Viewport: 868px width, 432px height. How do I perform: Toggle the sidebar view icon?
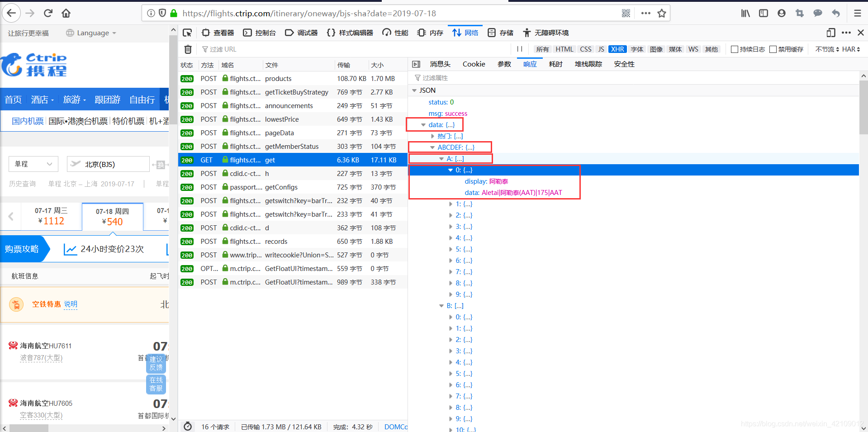pos(764,13)
